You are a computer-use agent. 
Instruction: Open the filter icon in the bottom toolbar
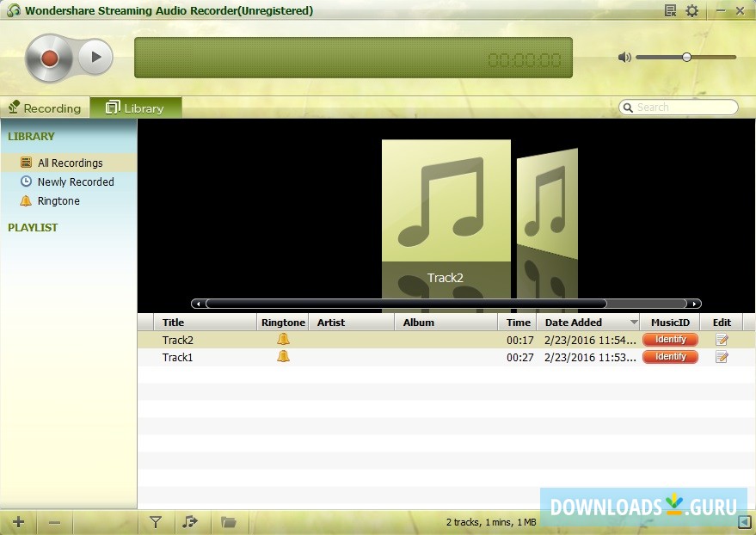[156, 521]
